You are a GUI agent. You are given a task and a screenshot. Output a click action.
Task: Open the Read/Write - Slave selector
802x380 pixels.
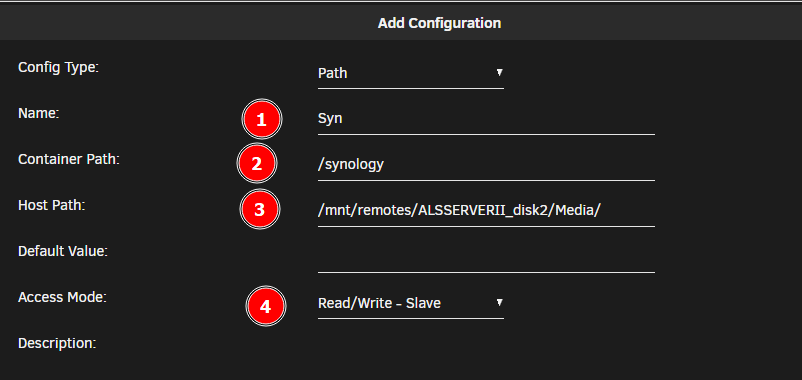pyautogui.click(x=411, y=304)
